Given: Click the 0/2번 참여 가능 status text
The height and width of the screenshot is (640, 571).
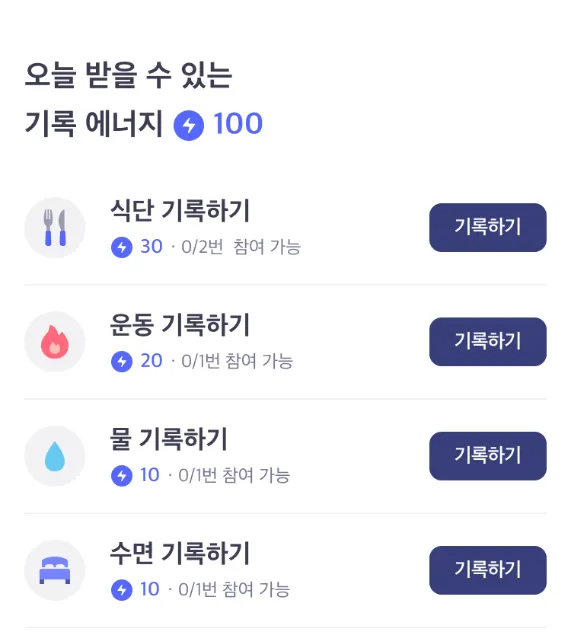Looking at the screenshot, I should click(x=241, y=247).
